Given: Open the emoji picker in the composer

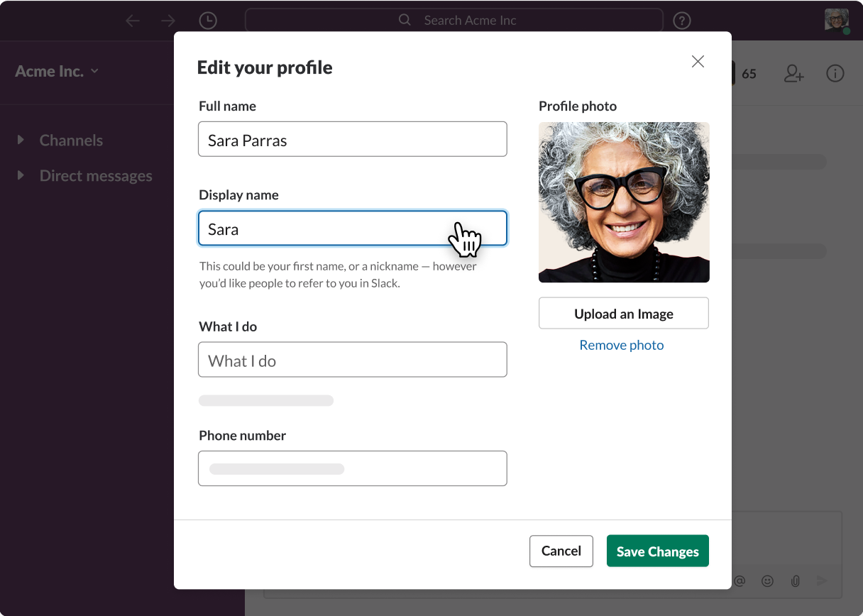Looking at the screenshot, I should click(x=767, y=581).
